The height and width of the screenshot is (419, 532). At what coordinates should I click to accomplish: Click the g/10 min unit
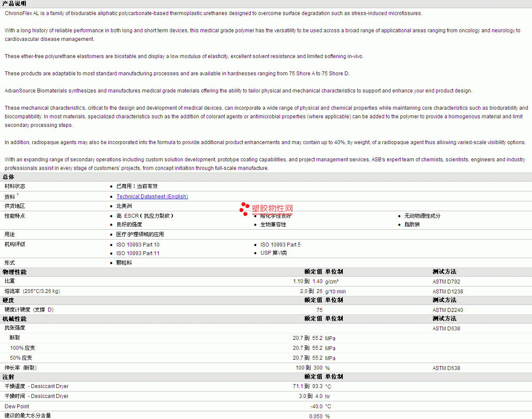tap(335, 292)
